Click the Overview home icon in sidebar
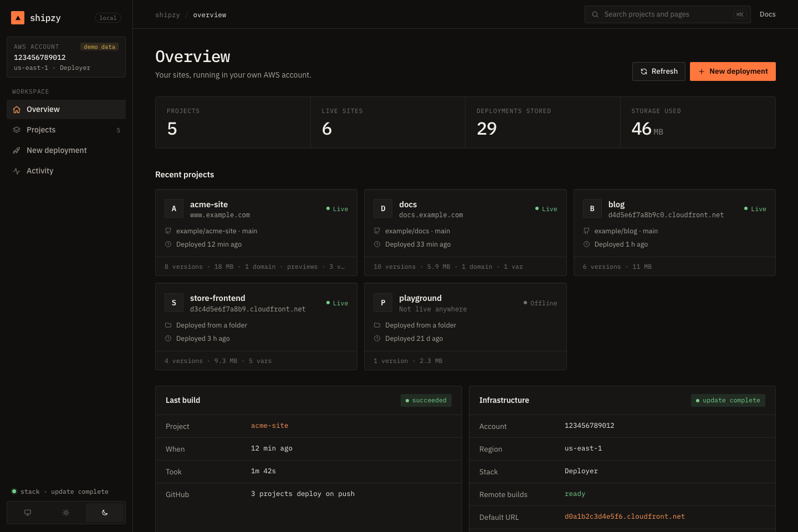798x532 pixels. [x=17, y=110]
